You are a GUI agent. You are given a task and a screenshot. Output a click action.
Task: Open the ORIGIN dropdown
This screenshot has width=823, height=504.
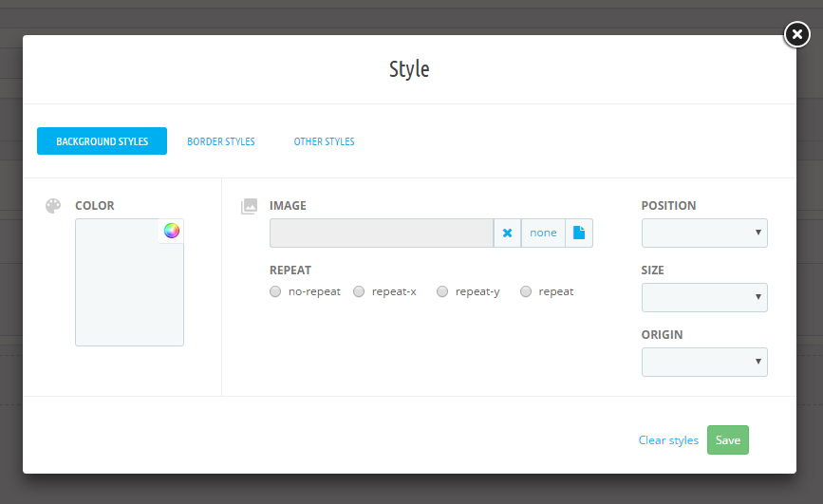coord(704,363)
